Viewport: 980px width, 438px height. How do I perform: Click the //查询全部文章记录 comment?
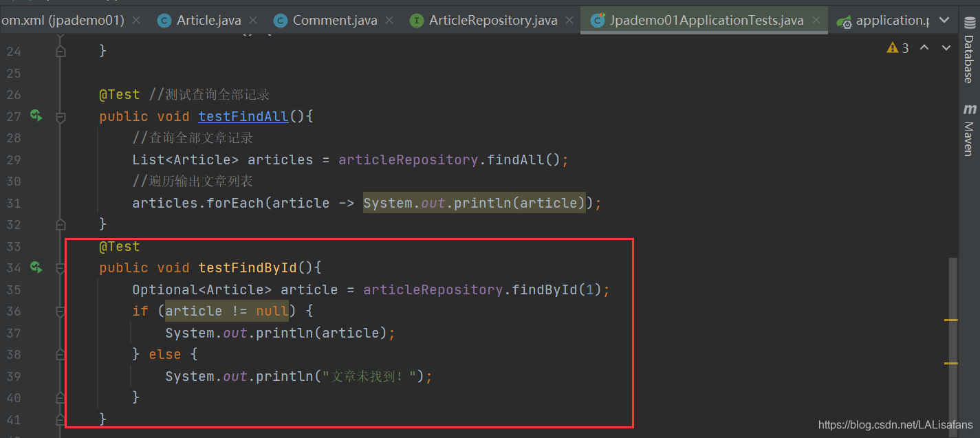pos(193,138)
